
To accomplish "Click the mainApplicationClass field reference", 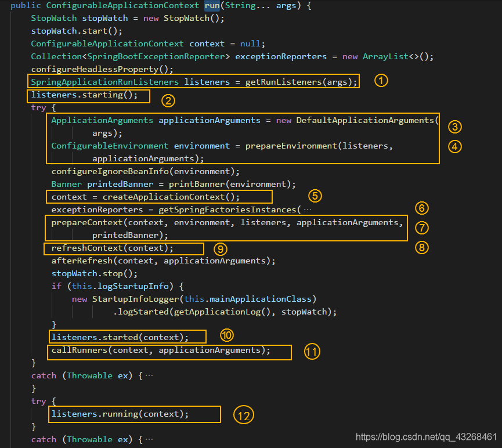I will point(260,299).
